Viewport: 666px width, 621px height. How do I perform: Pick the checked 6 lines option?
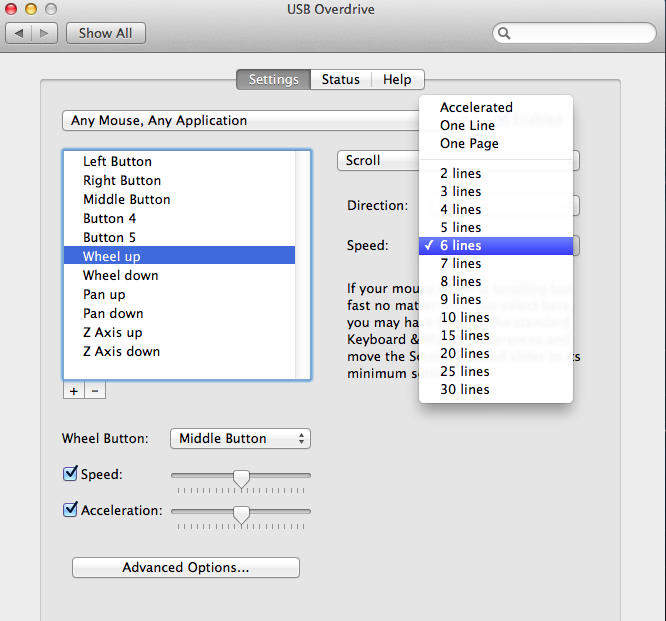click(x=496, y=246)
